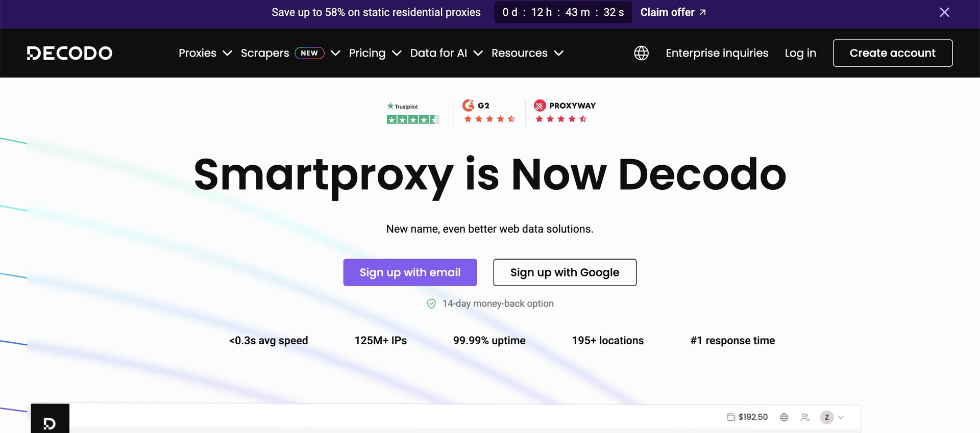Expand the Resources menu

(x=527, y=53)
